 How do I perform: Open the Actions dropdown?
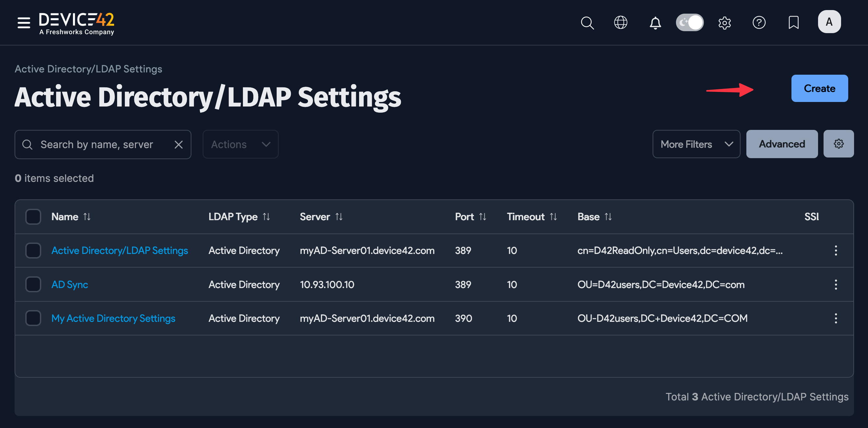coord(240,144)
